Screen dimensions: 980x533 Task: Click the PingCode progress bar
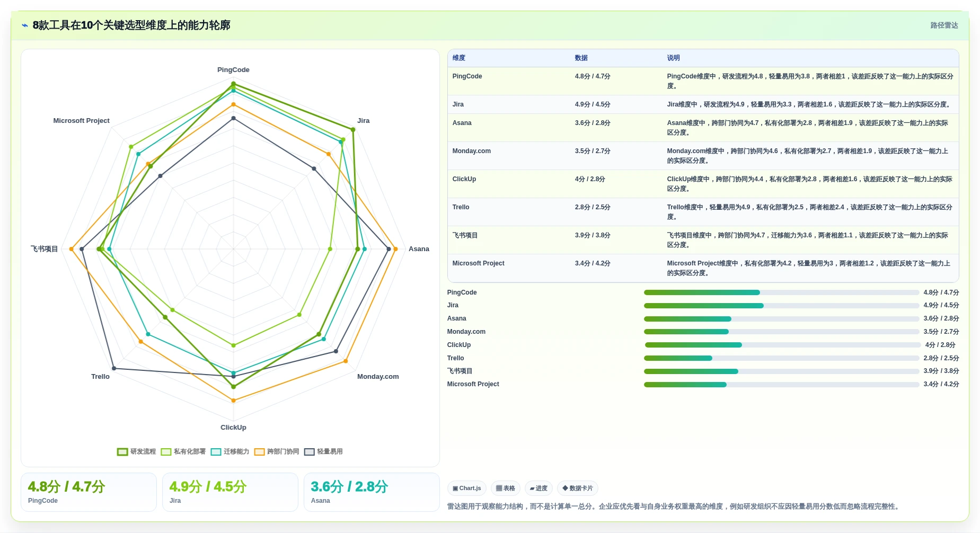click(781, 292)
